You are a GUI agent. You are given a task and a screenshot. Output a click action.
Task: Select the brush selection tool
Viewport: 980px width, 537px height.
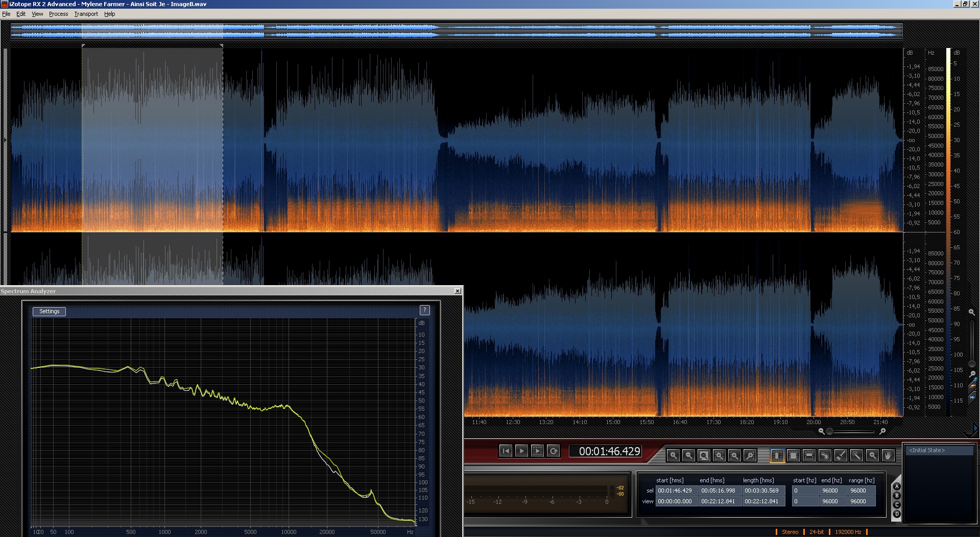[841, 455]
